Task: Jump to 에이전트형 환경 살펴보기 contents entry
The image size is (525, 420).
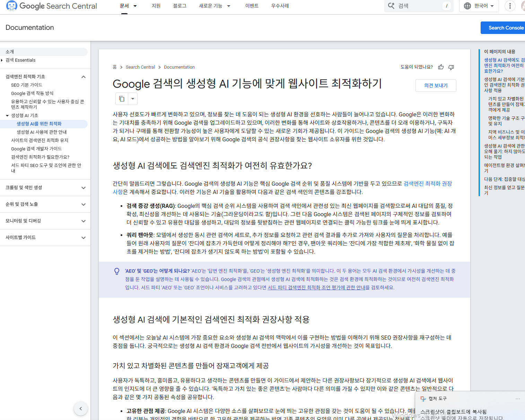Action: click(x=504, y=168)
